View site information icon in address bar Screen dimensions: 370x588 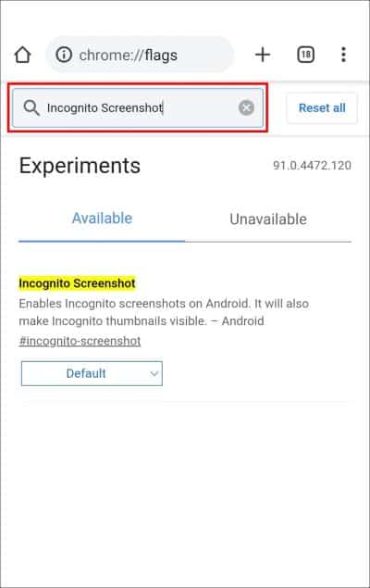coord(64,55)
